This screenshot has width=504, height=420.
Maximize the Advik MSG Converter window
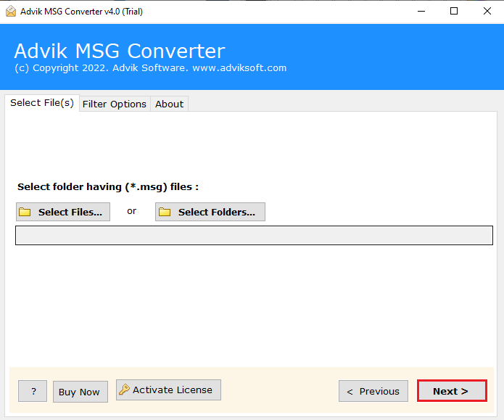pyautogui.click(x=454, y=12)
